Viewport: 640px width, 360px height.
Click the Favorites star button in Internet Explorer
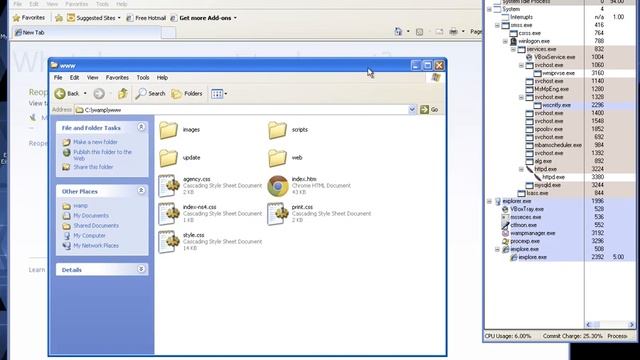(29, 18)
